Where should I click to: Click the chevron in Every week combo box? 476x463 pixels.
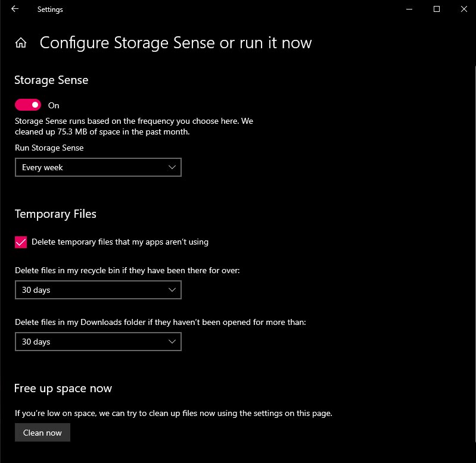tap(172, 167)
